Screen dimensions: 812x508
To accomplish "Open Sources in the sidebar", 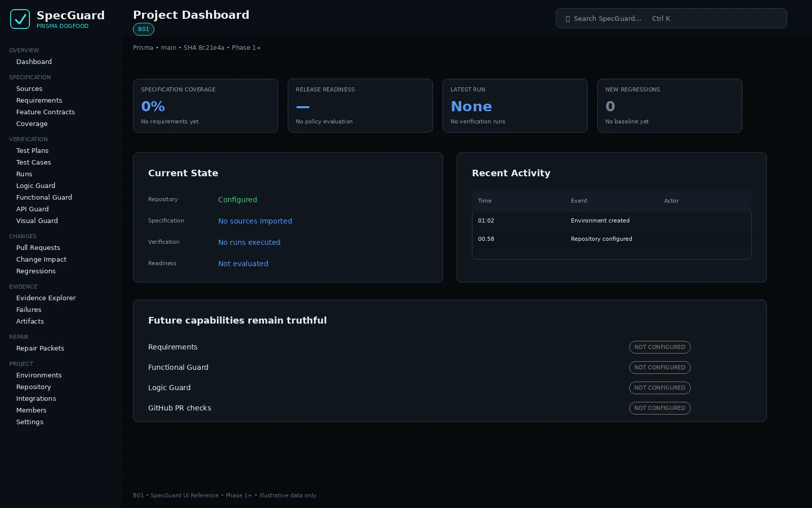I will point(29,89).
